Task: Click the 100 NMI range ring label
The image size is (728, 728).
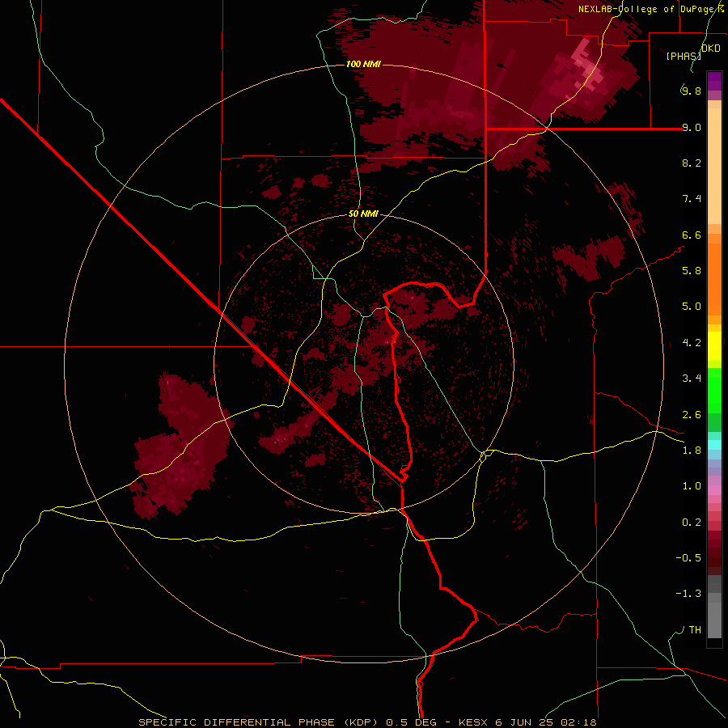Action: click(x=363, y=64)
